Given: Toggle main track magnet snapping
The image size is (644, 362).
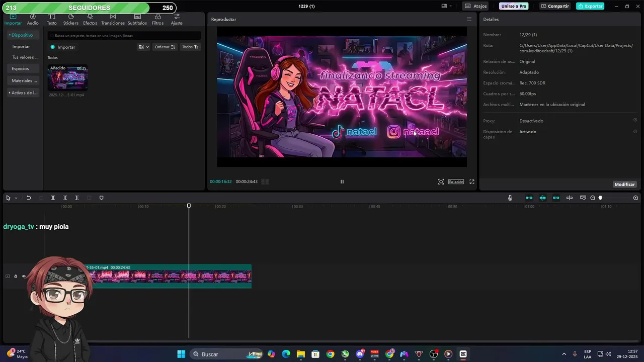Looking at the screenshot, I should click(x=529, y=198).
